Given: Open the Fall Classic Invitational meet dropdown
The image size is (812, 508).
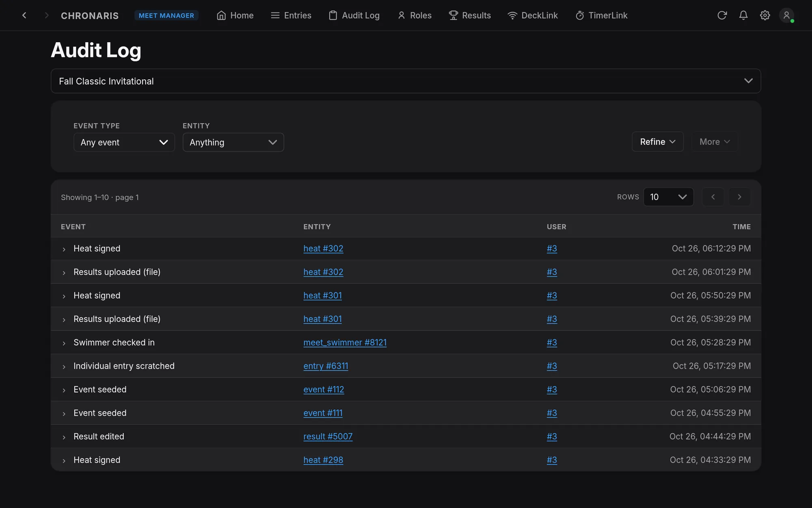Looking at the screenshot, I should pos(406,81).
